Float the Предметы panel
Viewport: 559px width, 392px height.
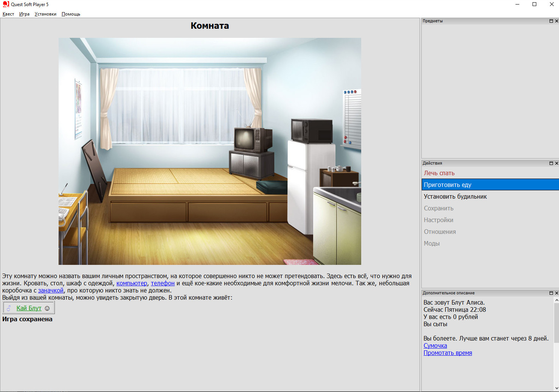(551, 21)
